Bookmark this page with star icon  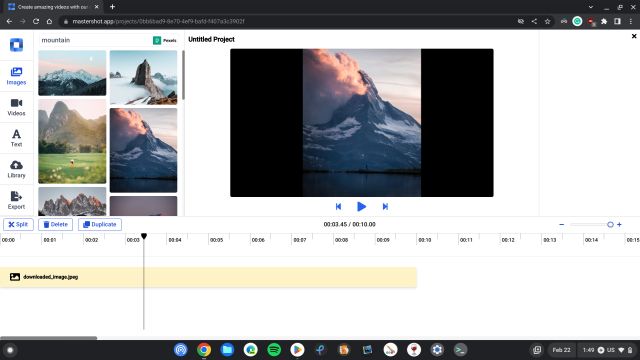547,21
